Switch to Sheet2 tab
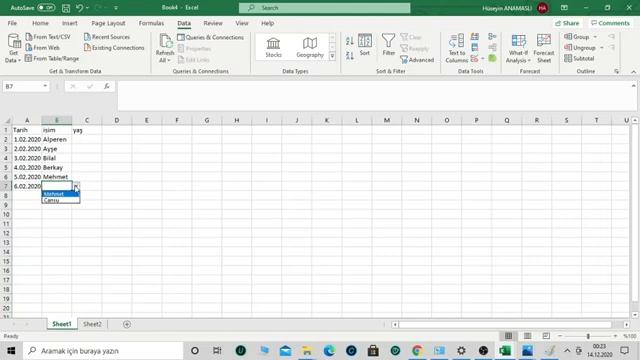The image size is (640, 360). pos(92,324)
